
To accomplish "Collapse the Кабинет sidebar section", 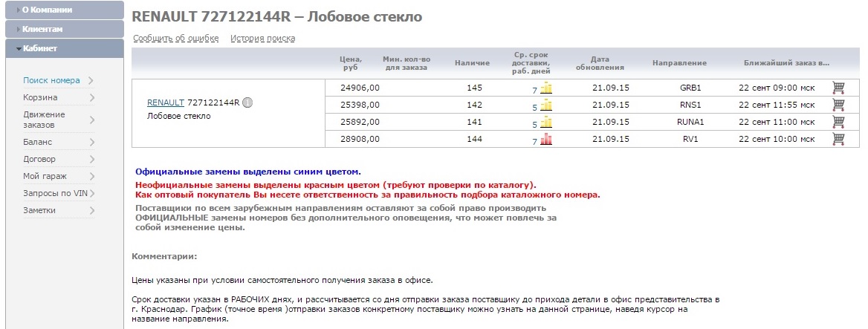I will 64,49.
